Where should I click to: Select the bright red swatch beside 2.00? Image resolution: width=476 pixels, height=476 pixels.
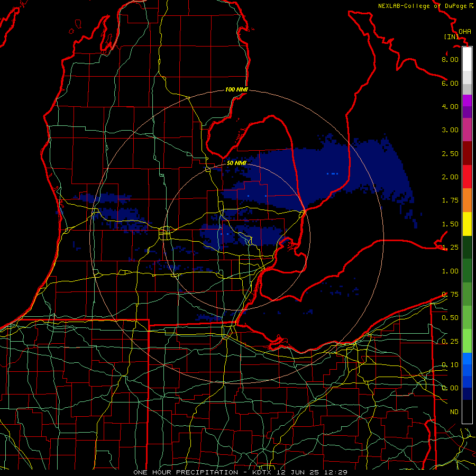pos(467,177)
